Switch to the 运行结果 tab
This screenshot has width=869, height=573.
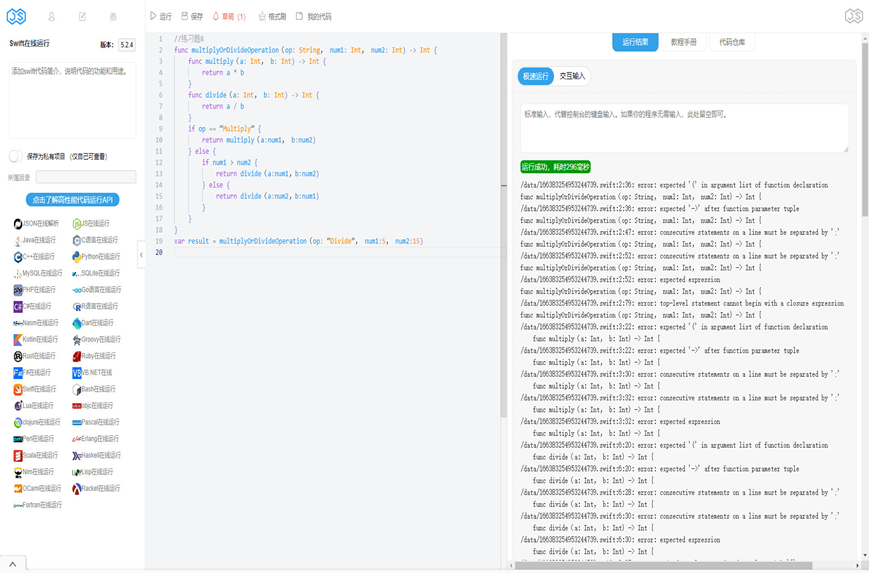(x=635, y=42)
